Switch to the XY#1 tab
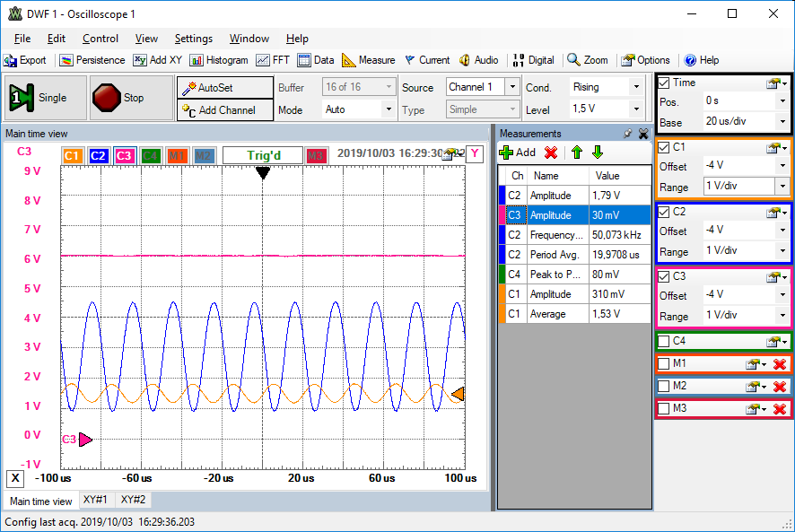 (x=95, y=500)
